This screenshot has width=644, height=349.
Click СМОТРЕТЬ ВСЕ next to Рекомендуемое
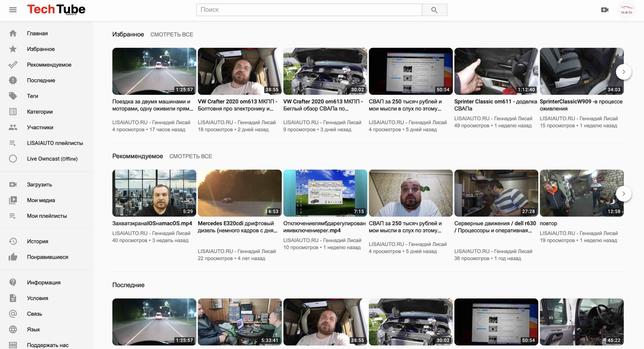[190, 156]
